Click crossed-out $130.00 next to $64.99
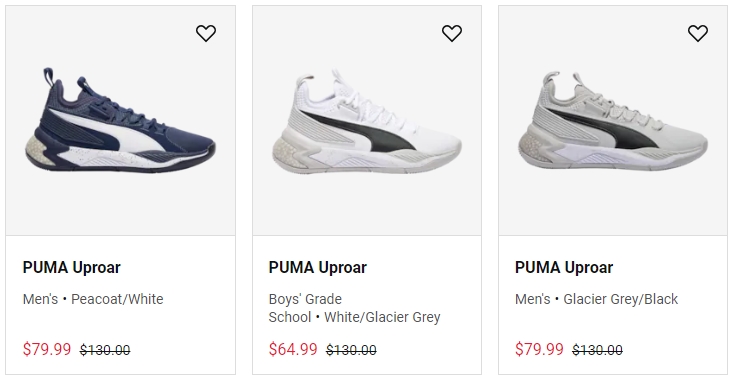 352,350
